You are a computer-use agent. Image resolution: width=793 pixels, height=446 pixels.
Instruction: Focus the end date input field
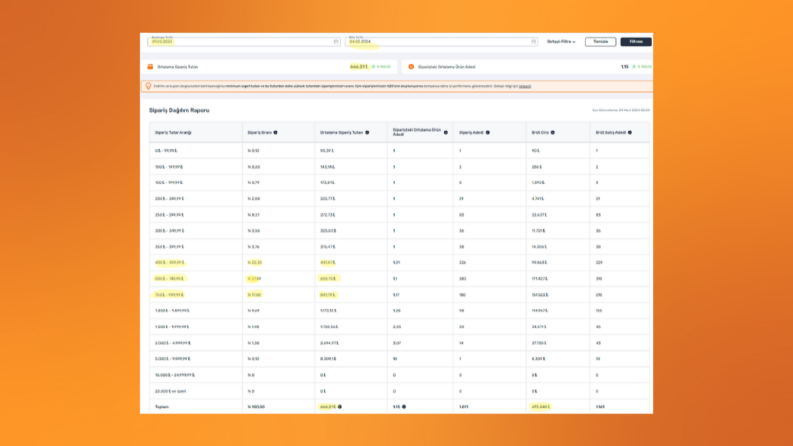pos(441,41)
